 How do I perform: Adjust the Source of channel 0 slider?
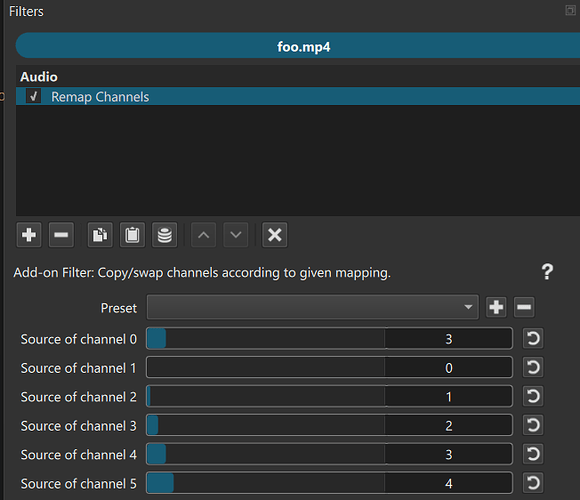(266, 338)
